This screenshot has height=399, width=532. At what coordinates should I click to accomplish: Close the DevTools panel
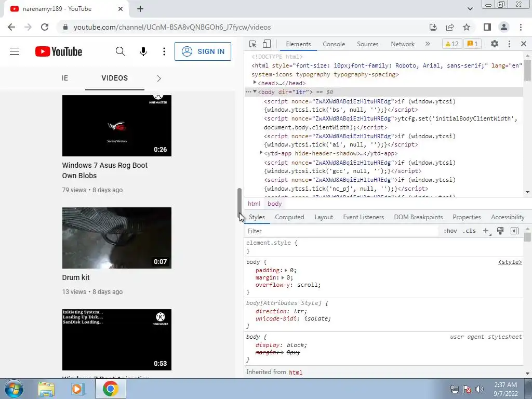click(x=524, y=44)
